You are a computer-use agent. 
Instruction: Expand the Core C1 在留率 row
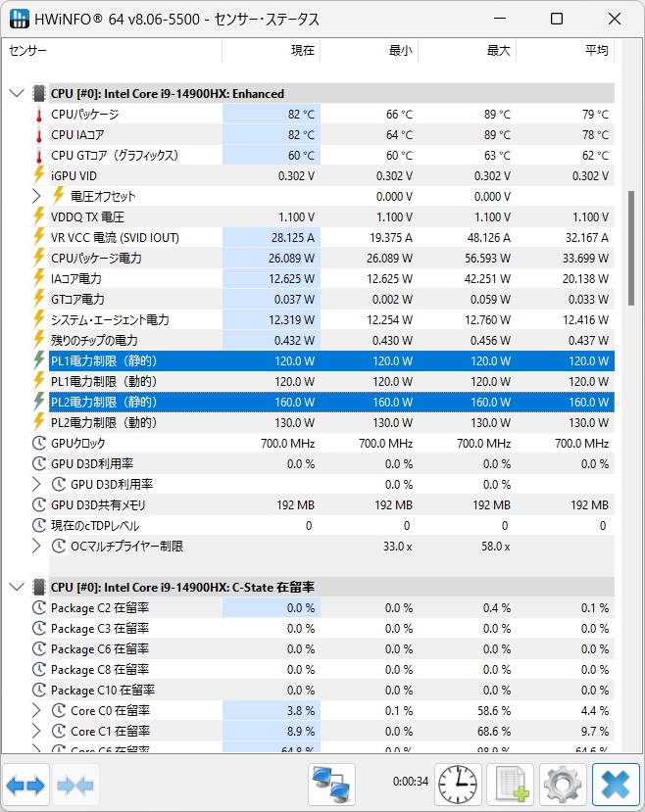click(x=35, y=732)
